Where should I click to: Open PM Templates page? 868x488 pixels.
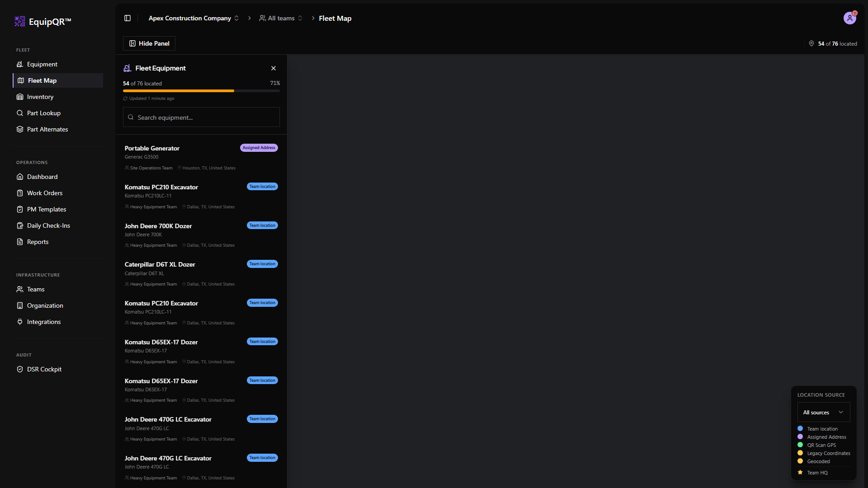point(58,209)
